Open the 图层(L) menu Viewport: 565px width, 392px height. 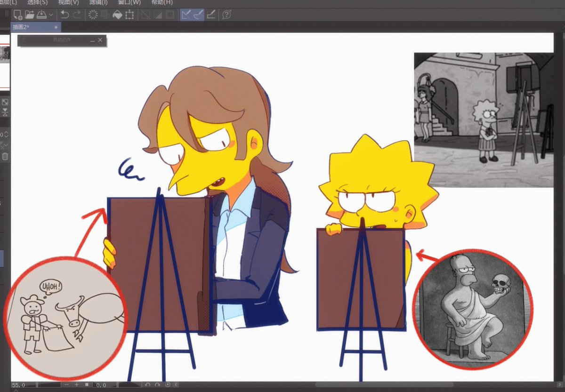tap(8, 2)
